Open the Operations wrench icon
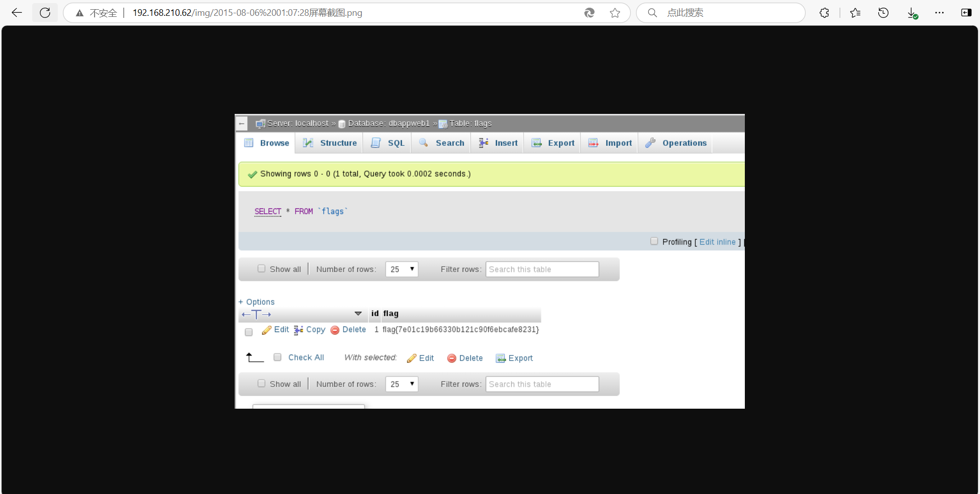The height and width of the screenshot is (494, 980). tap(650, 143)
